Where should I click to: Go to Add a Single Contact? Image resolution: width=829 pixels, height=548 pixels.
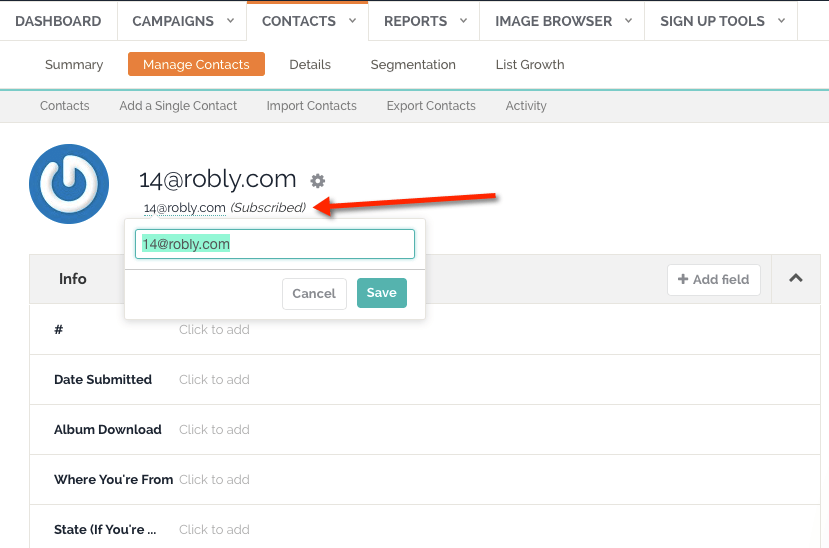point(178,106)
